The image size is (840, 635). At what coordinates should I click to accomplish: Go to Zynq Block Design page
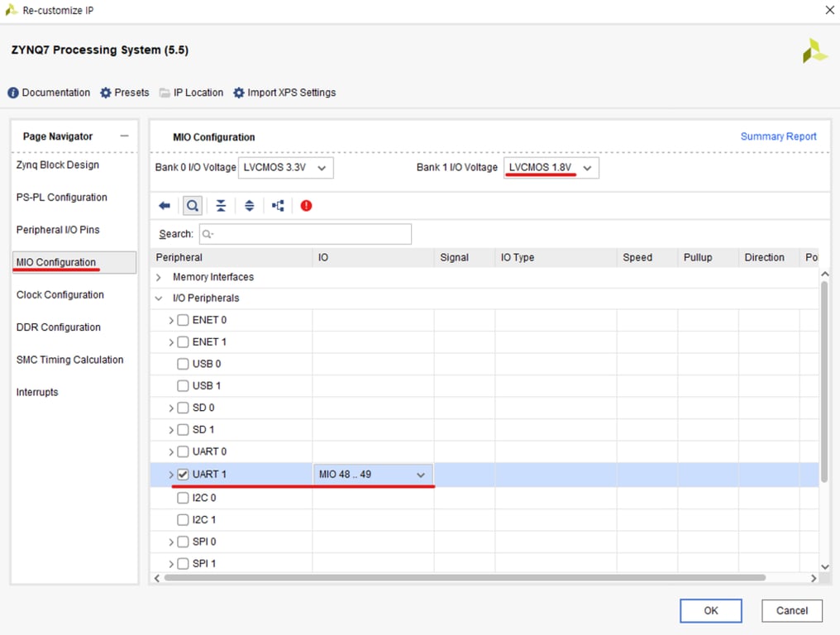click(x=58, y=165)
